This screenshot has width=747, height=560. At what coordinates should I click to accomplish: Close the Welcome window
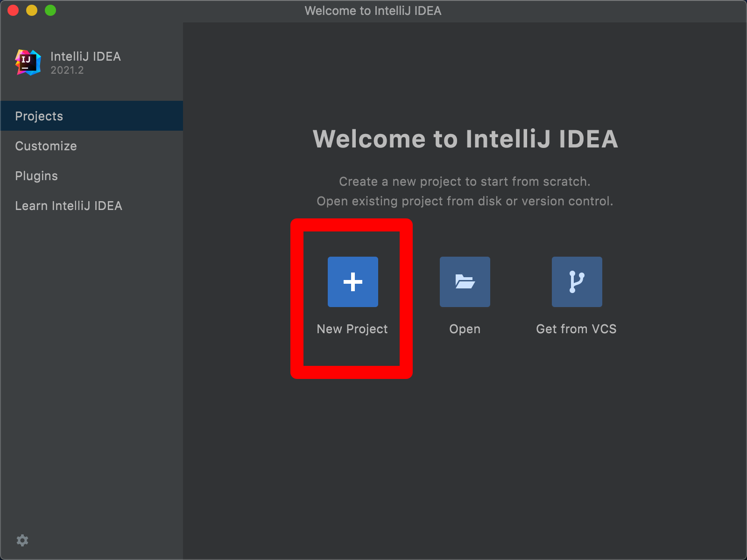pyautogui.click(x=13, y=10)
